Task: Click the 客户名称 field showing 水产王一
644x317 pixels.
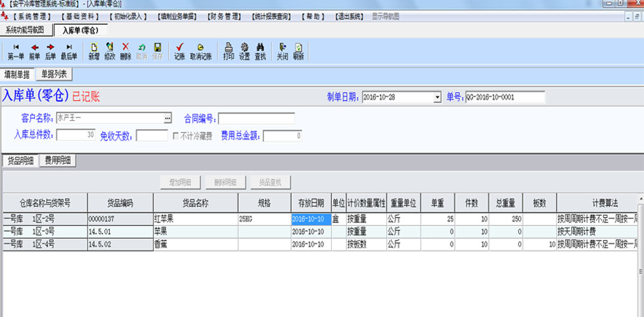Action: (110, 119)
